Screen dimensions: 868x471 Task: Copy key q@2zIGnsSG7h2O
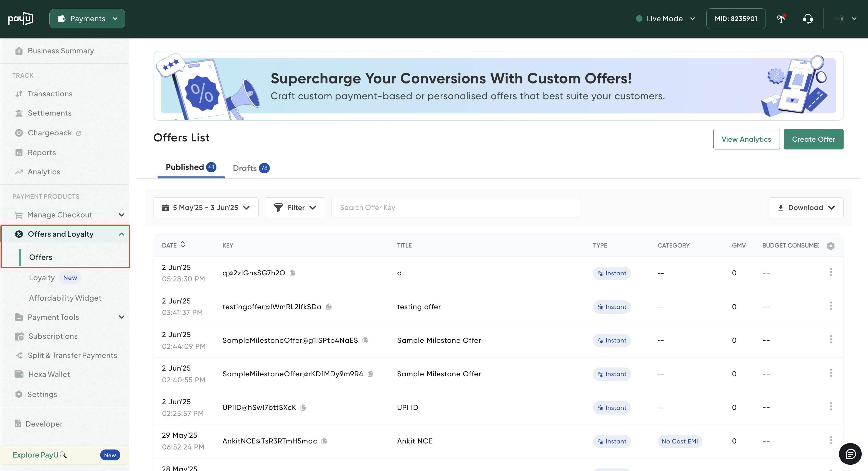(292, 273)
